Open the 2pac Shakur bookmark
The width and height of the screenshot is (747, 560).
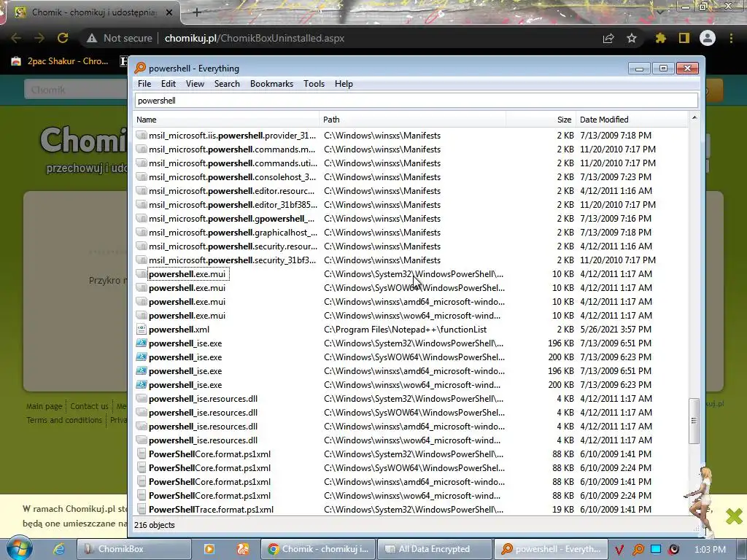(x=60, y=61)
